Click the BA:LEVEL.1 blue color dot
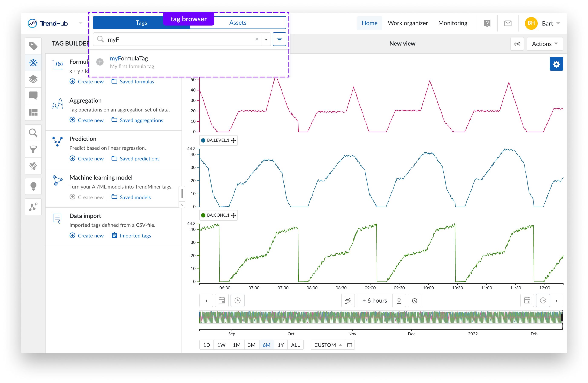 (x=203, y=140)
